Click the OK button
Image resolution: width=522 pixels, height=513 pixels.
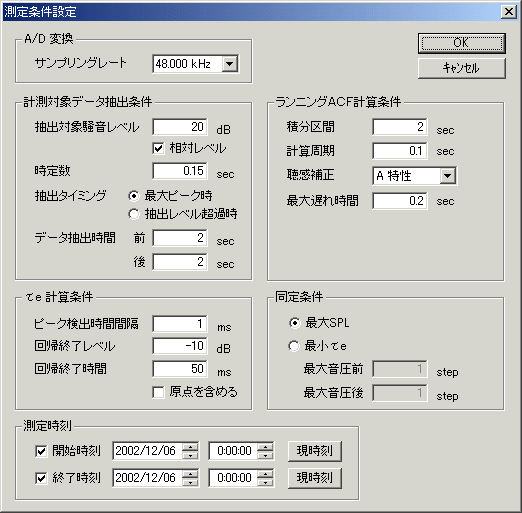462,43
